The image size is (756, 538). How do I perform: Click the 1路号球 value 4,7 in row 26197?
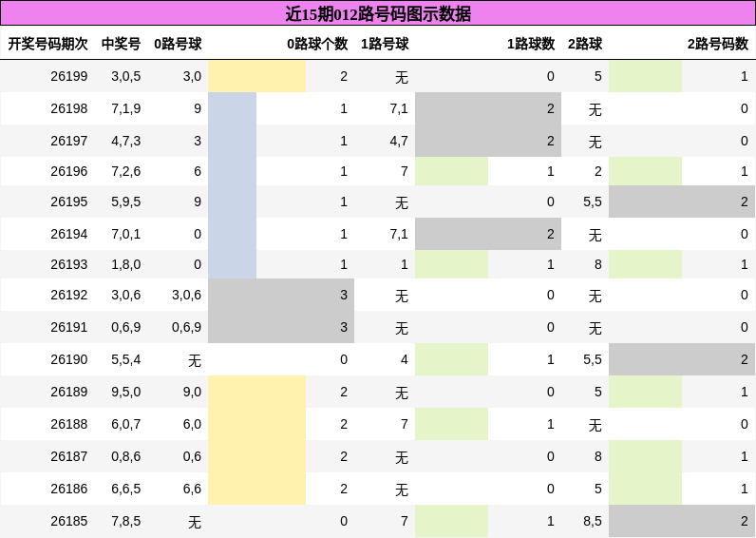point(399,141)
